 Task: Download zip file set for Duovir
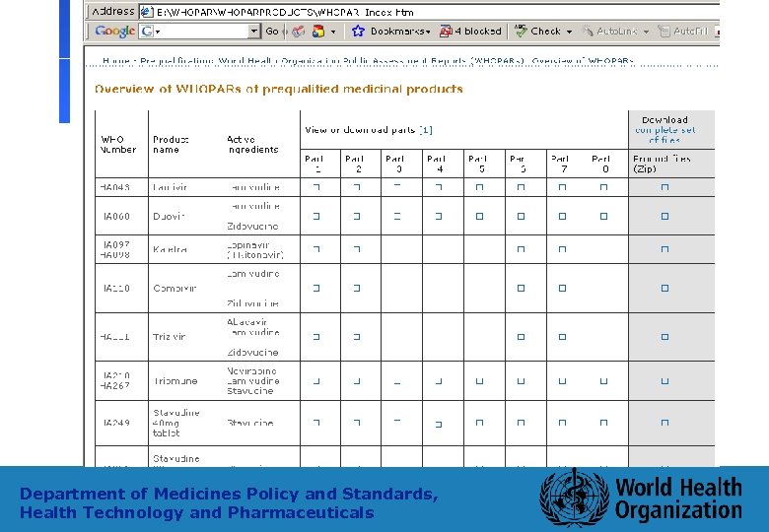click(664, 216)
